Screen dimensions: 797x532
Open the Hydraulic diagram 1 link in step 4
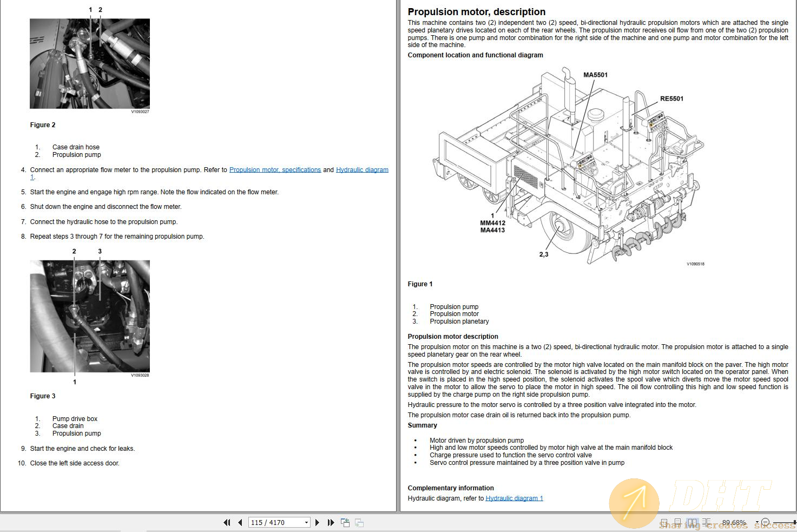click(362, 170)
